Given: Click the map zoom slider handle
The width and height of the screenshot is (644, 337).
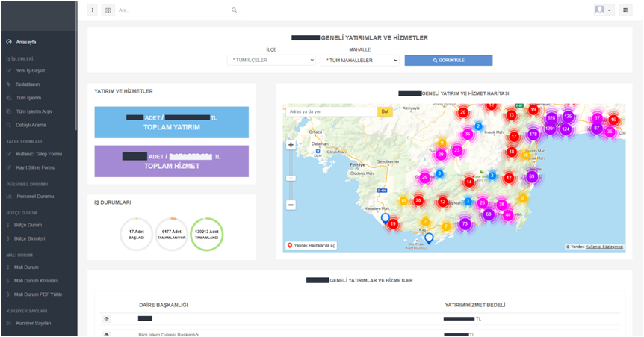Looking at the screenshot, I should point(291,179).
